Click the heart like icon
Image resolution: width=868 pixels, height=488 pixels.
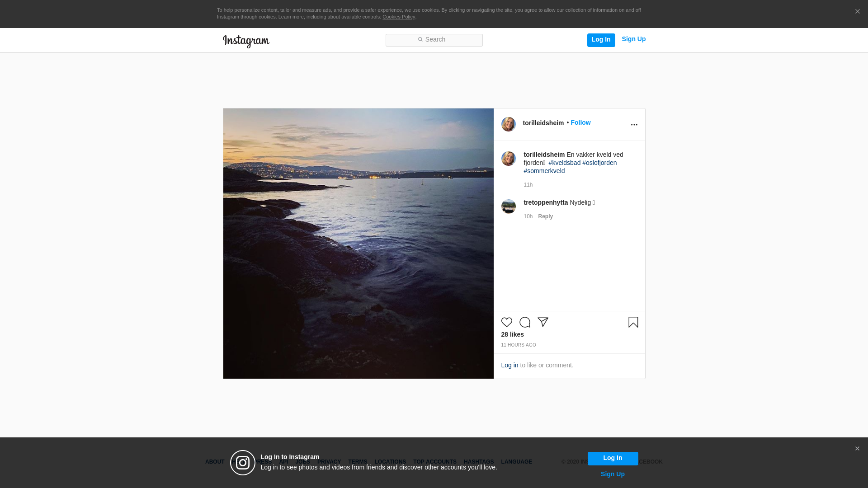[506, 322]
